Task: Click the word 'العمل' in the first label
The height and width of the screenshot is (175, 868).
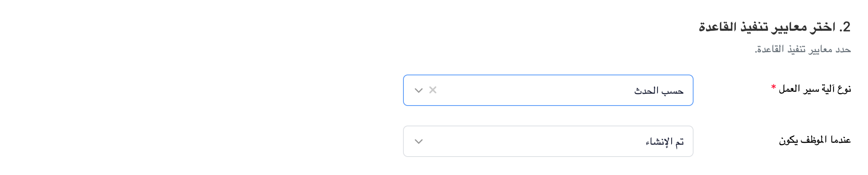Action: 789,89
